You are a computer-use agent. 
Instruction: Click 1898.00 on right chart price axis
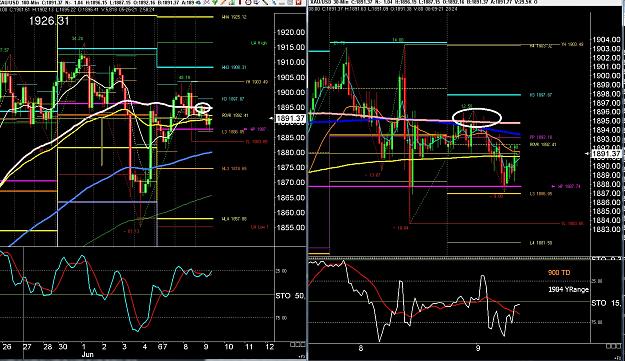click(607, 94)
